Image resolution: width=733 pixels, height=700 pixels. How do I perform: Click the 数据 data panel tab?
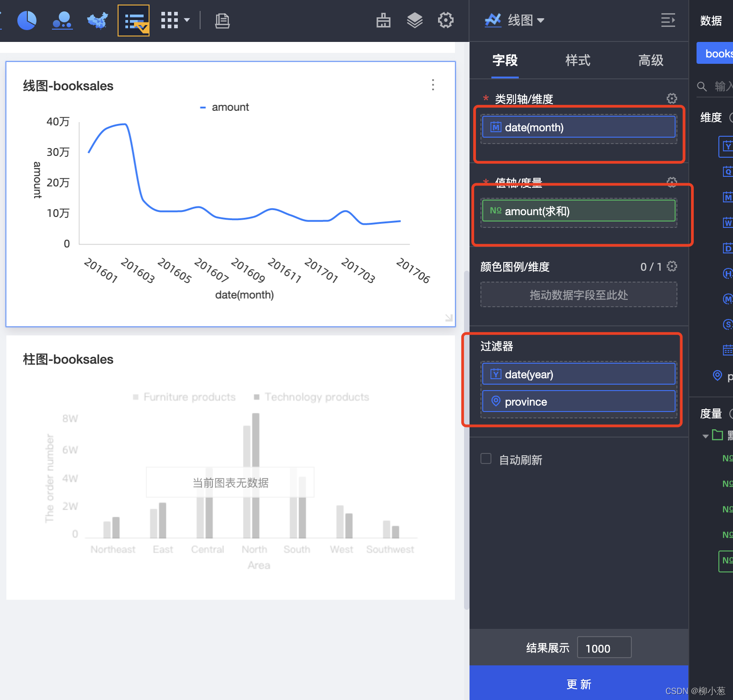[711, 21]
